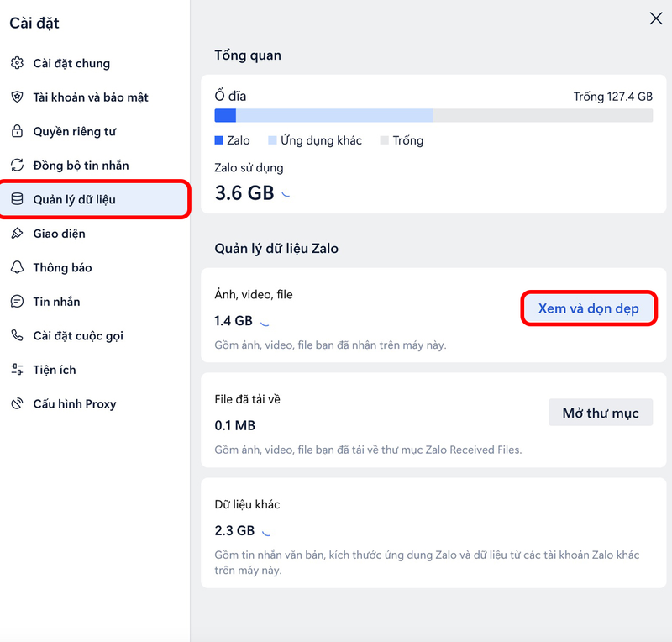672x642 pixels.
Task: Select Đồng bộ tin nhắn menu item
Action: click(94, 165)
